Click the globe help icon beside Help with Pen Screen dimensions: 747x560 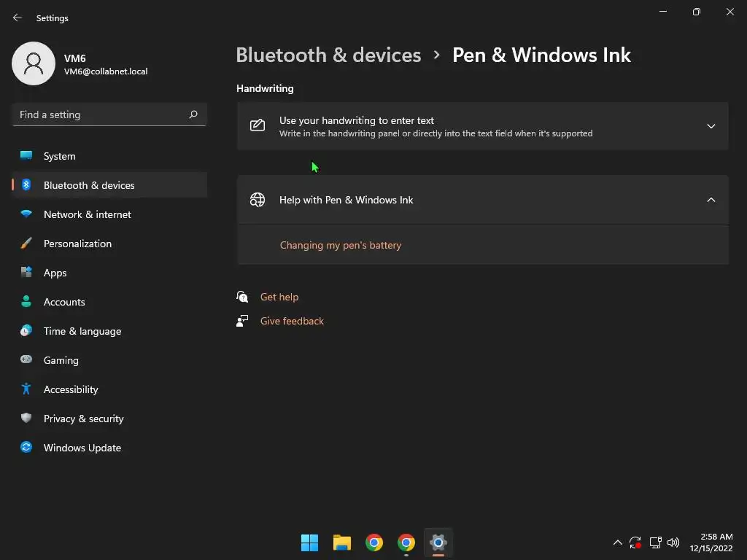(x=258, y=200)
